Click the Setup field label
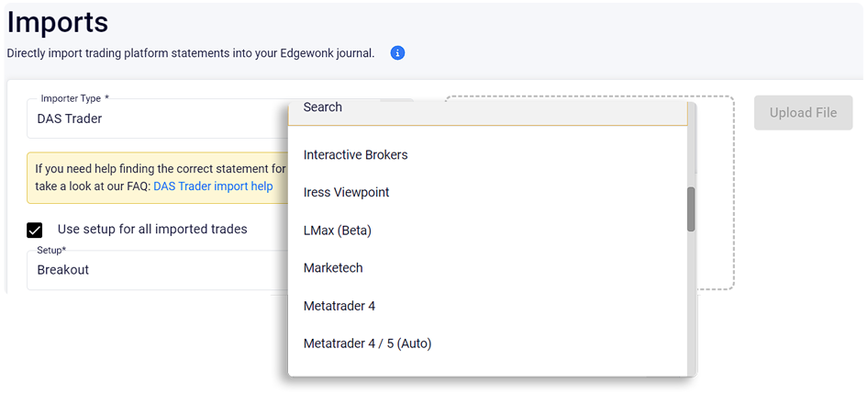This screenshot has width=868, height=394. click(x=51, y=250)
